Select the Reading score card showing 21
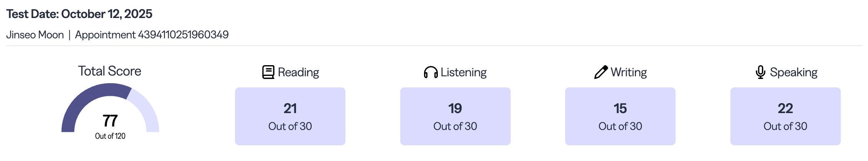 [290, 116]
